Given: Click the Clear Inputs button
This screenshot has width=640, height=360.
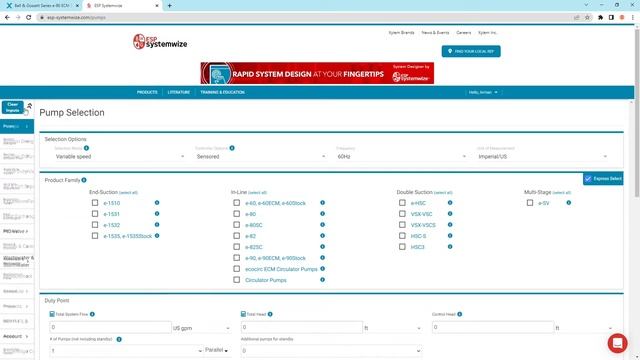Looking at the screenshot, I should (12, 107).
